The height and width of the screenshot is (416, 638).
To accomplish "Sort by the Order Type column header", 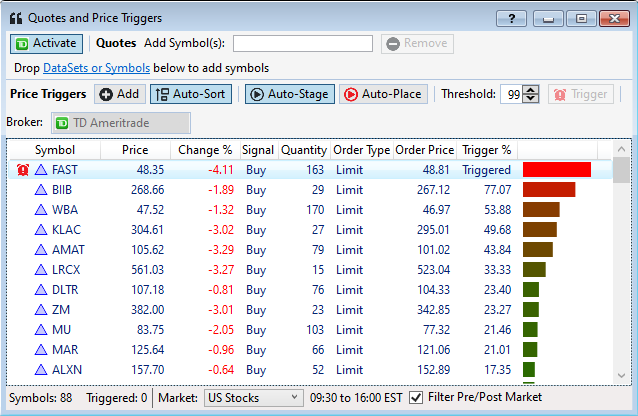I will tap(362, 150).
